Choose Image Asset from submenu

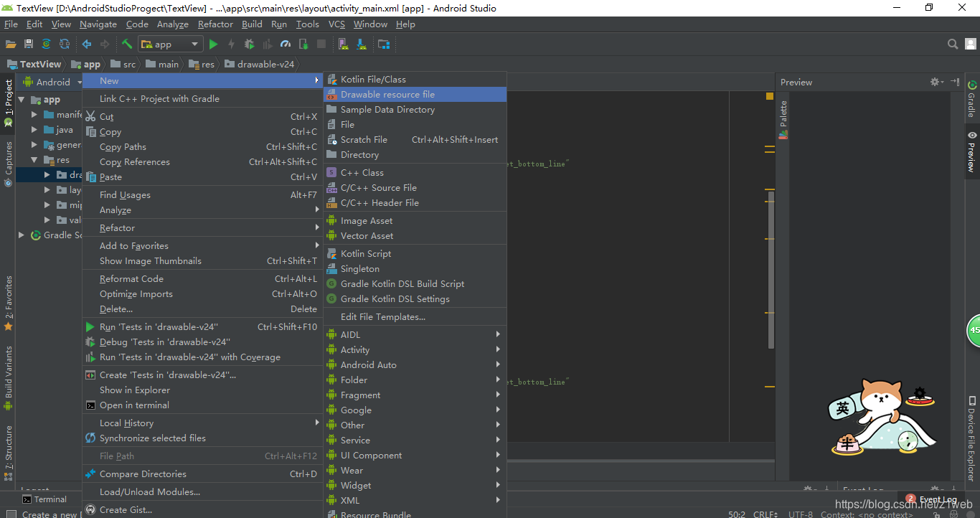tap(415, 221)
